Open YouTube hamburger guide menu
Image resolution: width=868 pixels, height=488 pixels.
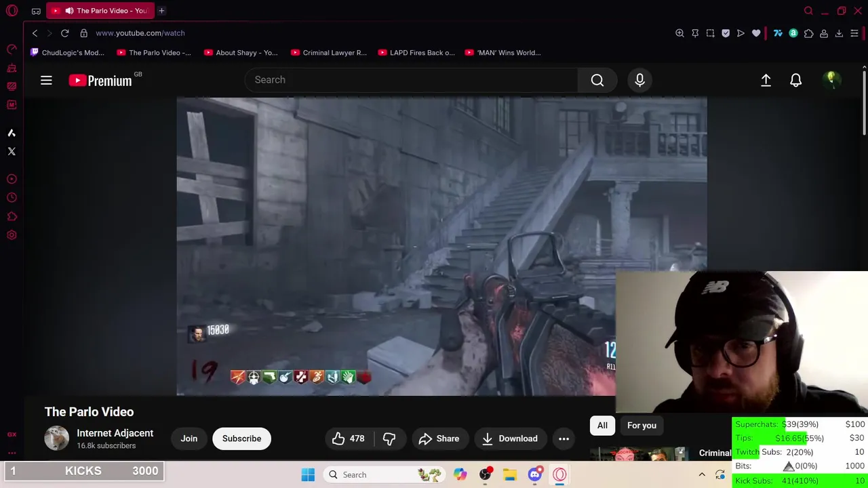(46, 81)
